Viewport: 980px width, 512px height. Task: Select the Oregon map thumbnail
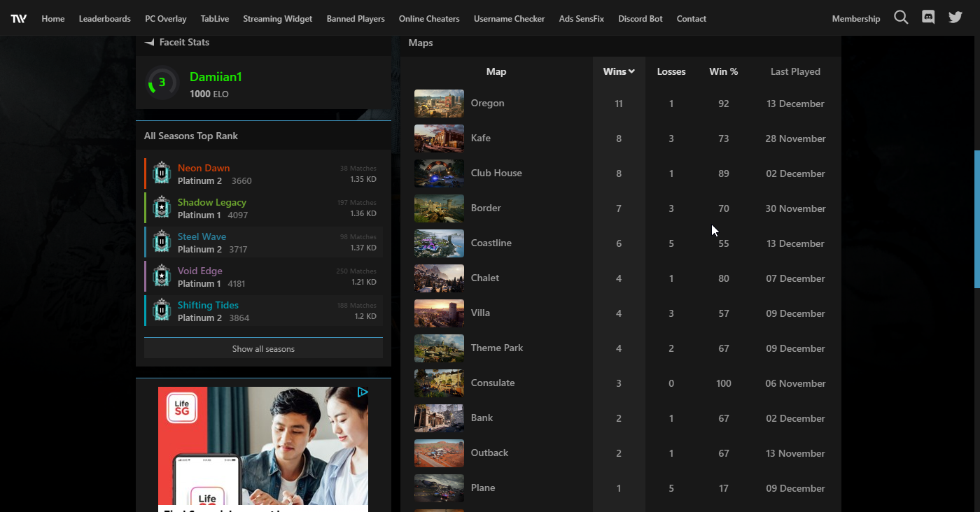click(x=439, y=104)
